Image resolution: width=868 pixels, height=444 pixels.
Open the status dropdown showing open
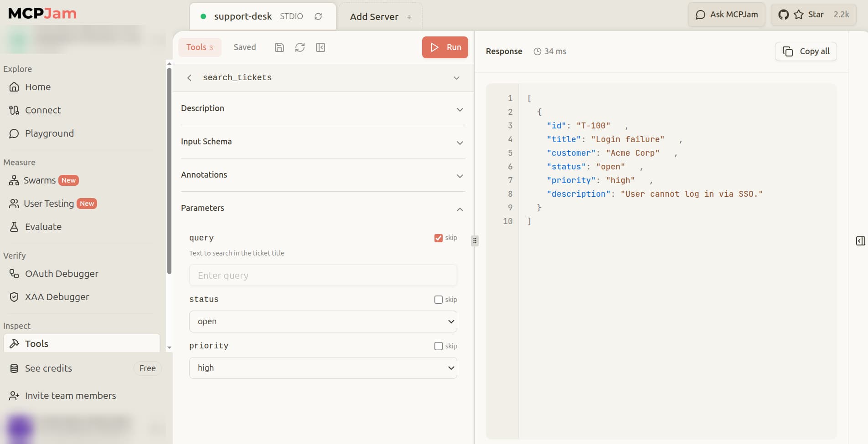tap(323, 322)
